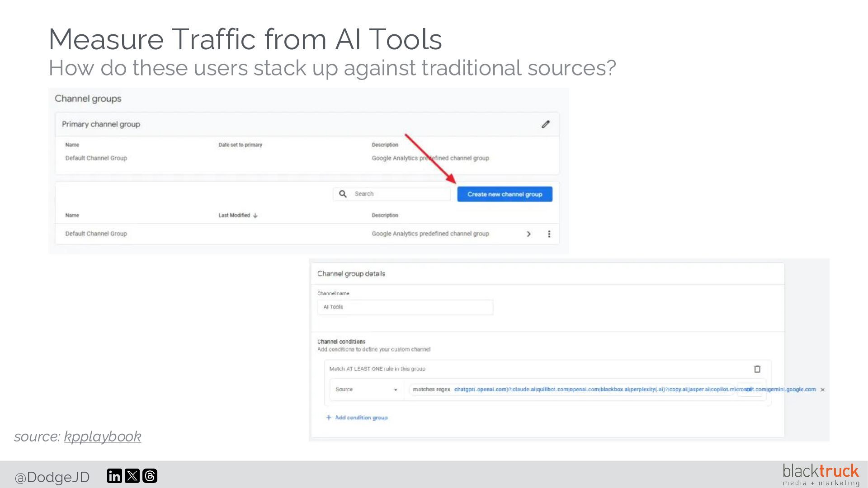
Task: Remove regex condition with the X icon
Action: pyautogui.click(x=822, y=389)
